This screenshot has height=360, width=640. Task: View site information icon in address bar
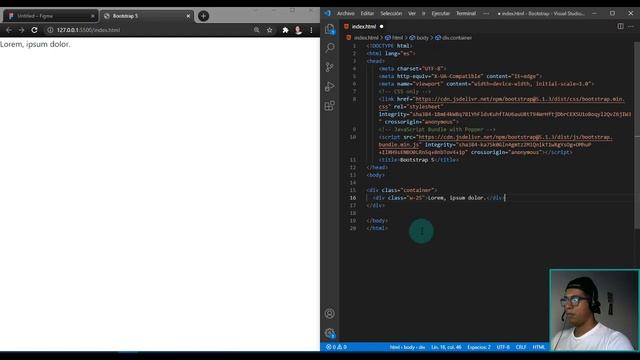(50, 30)
